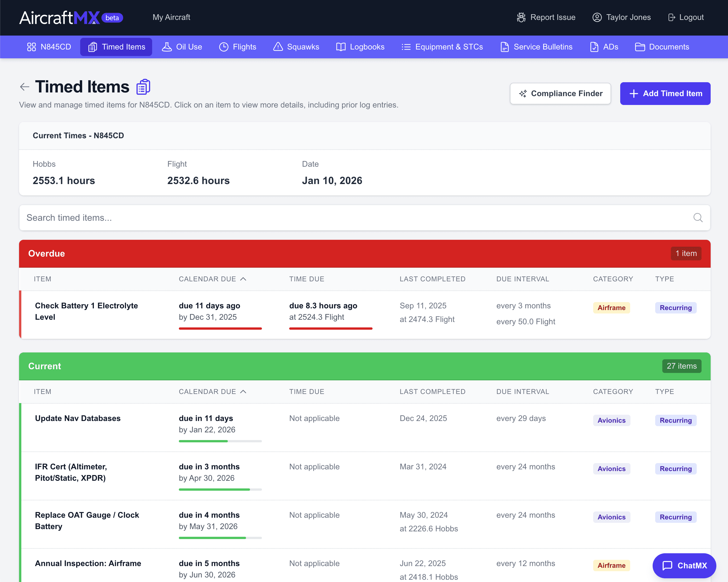Click the search magnifier icon

click(x=698, y=218)
